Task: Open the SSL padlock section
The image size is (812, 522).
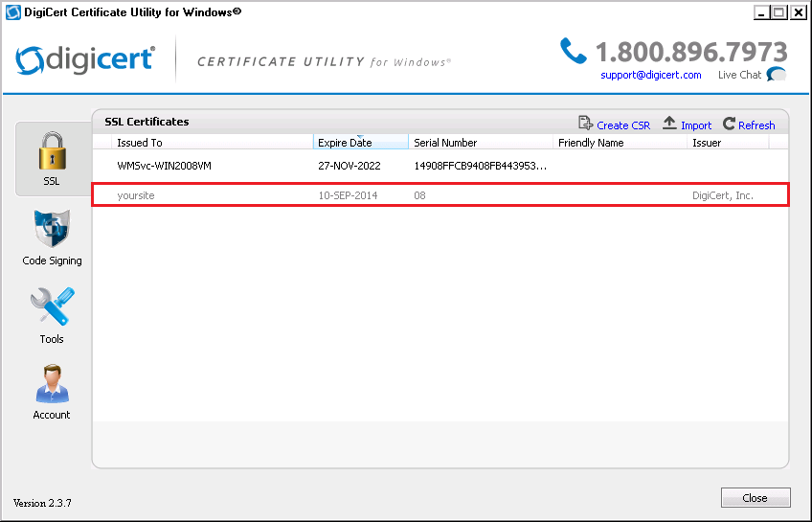Action: click(52, 158)
